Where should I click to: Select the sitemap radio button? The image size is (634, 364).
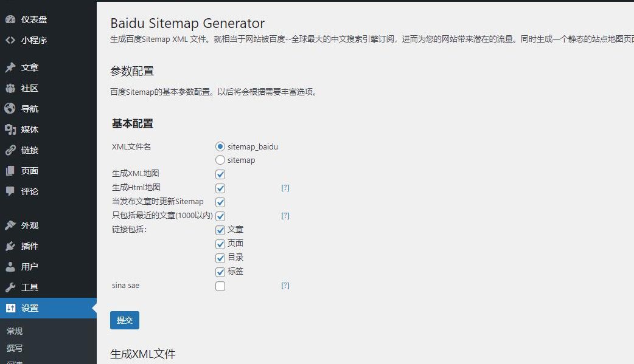(220, 160)
